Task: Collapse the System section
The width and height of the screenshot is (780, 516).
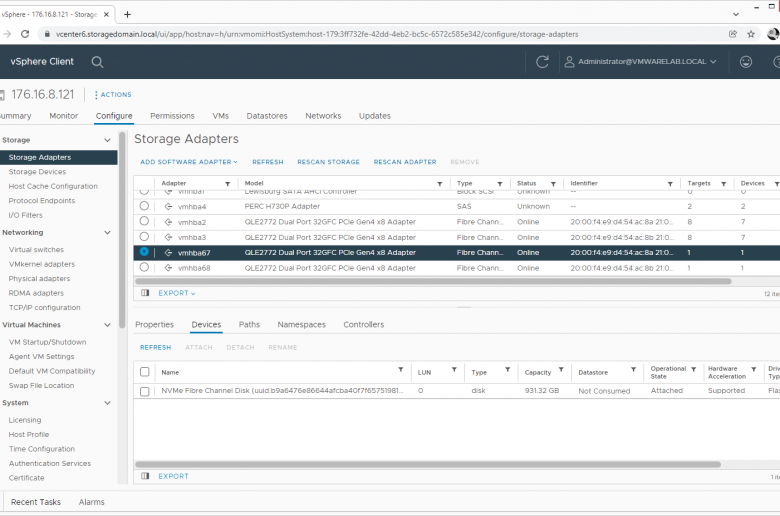Action: click(107, 403)
